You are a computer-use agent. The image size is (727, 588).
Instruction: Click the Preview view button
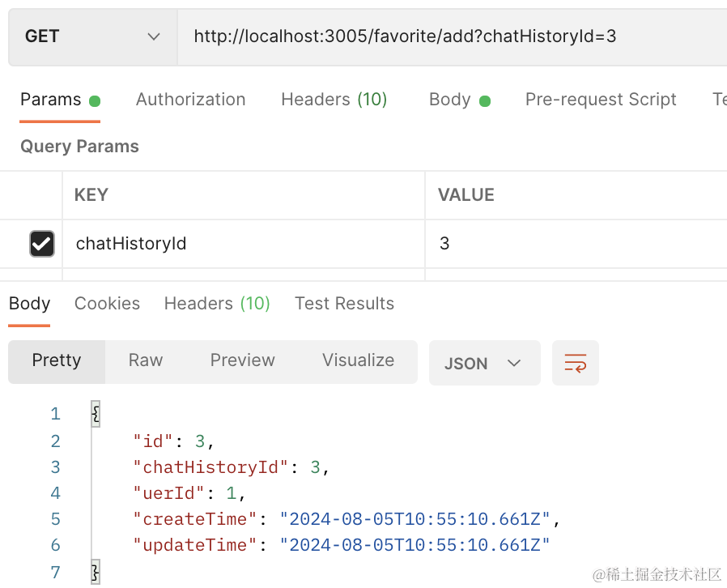[x=242, y=360]
